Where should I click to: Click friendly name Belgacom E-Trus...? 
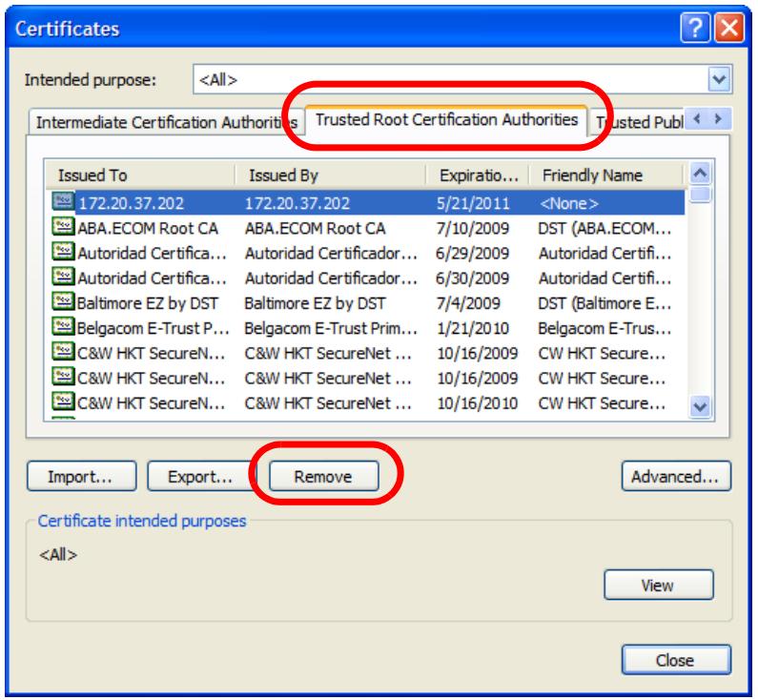604,328
